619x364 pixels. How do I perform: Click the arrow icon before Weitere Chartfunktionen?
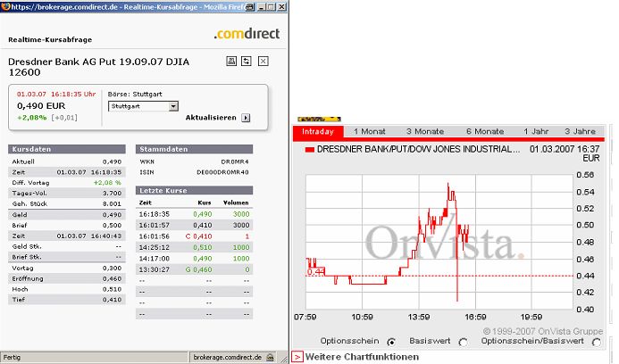click(x=297, y=357)
